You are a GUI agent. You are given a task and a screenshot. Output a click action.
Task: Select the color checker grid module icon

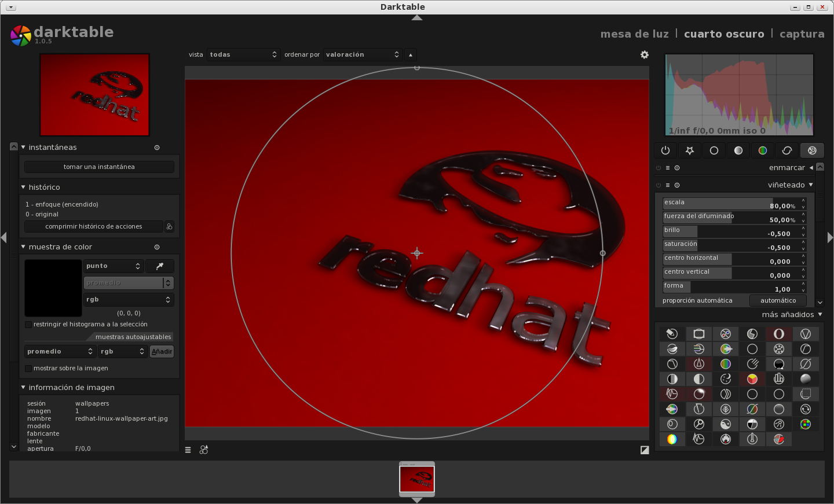tap(806, 424)
